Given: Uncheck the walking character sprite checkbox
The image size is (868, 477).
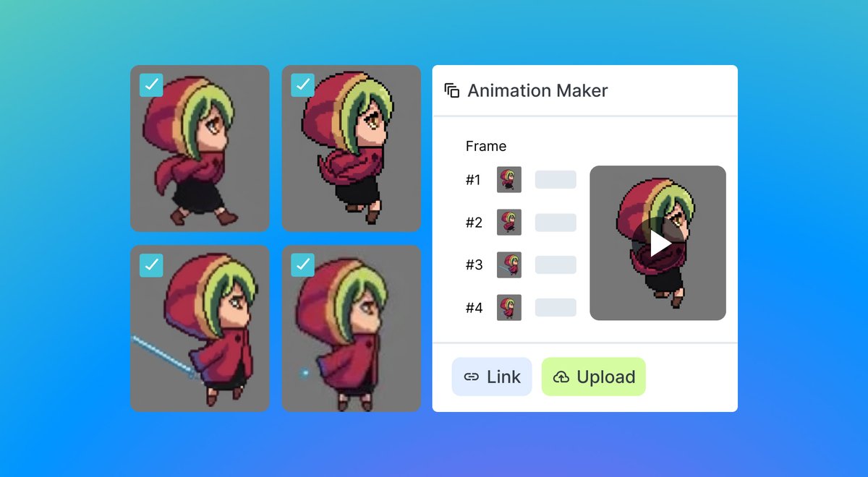Looking at the screenshot, I should [151, 85].
